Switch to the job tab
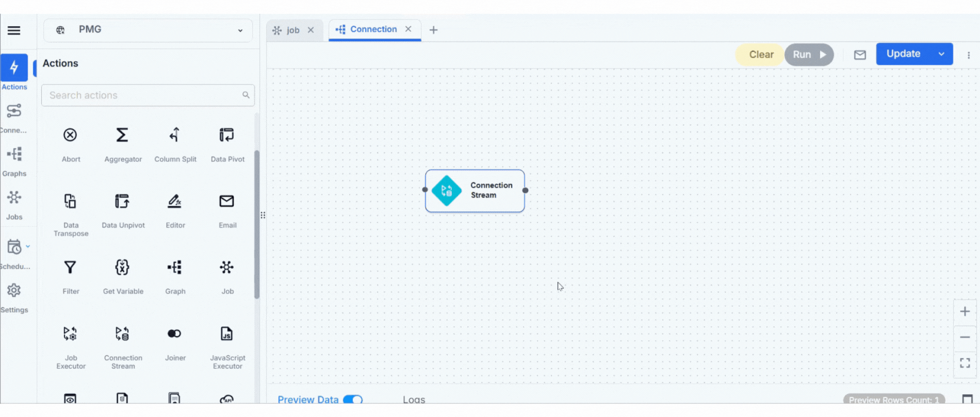Image resolution: width=980 pixels, height=417 pixels. 292,30
